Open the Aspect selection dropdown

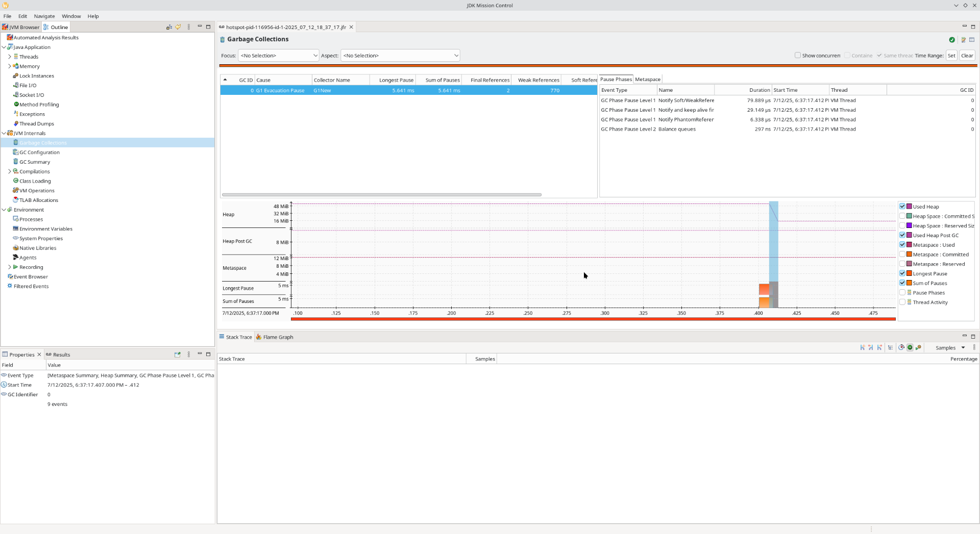[400, 56]
